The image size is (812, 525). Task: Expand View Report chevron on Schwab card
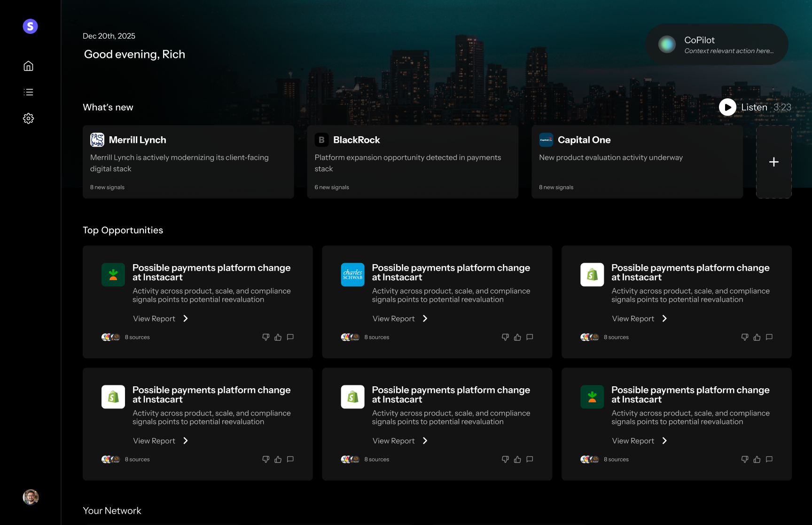pyautogui.click(x=425, y=319)
